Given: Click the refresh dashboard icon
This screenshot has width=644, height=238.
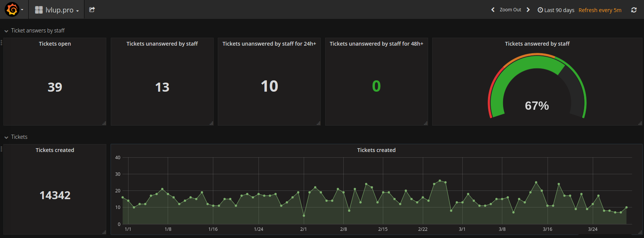Looking at the screenshot, I should [634, 10].
